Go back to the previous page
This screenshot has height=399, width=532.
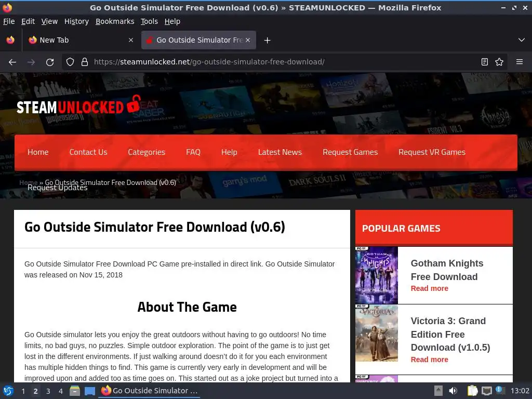[x=12, y=62]
